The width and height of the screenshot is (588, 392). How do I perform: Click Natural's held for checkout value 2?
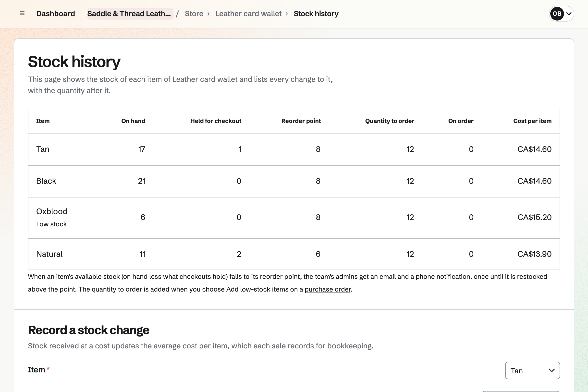[239, 254]
